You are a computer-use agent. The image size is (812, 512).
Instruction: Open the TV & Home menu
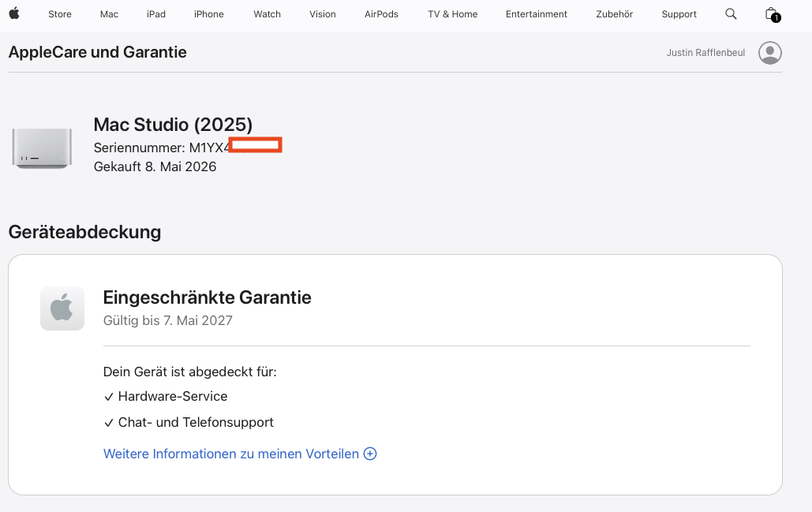click(453, 14)
